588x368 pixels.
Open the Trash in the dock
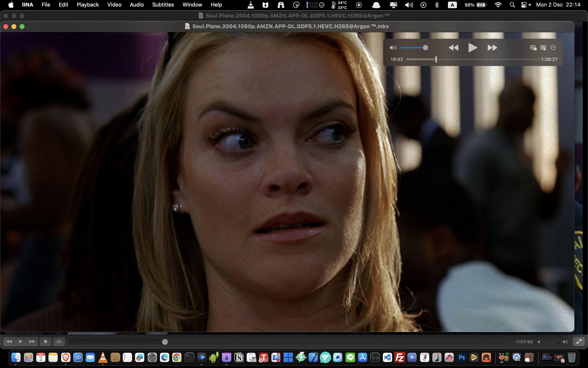click(x=571, y=357)
